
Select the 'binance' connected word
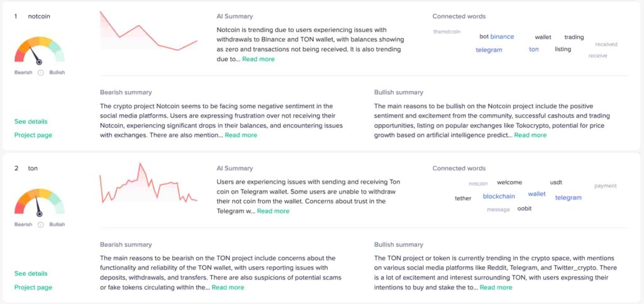click(502, 36)
